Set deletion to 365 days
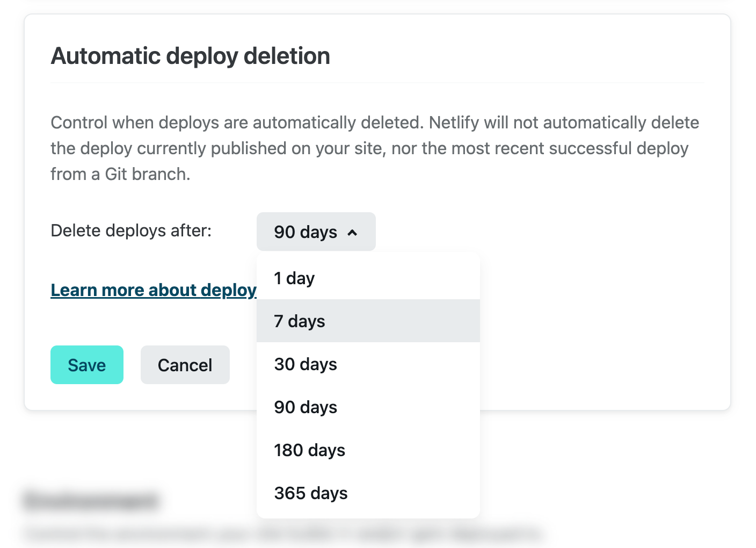The image size is (756, 548). [x=311, y=493]
